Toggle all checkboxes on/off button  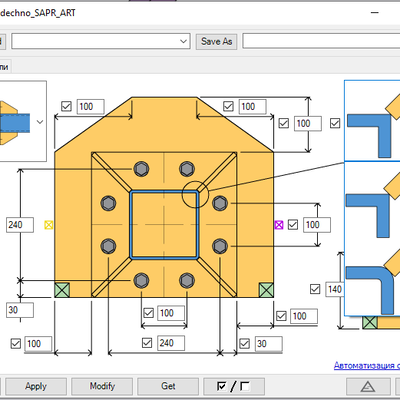click(234, 387)
